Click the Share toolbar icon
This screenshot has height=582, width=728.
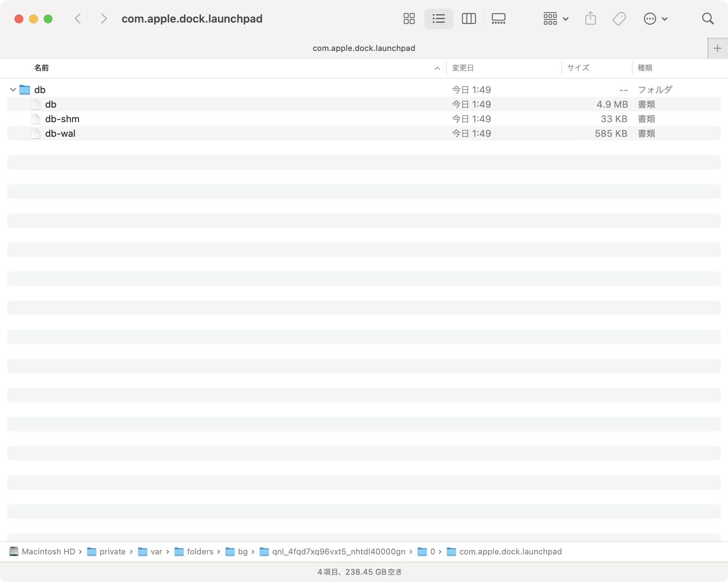pos(590,18)
